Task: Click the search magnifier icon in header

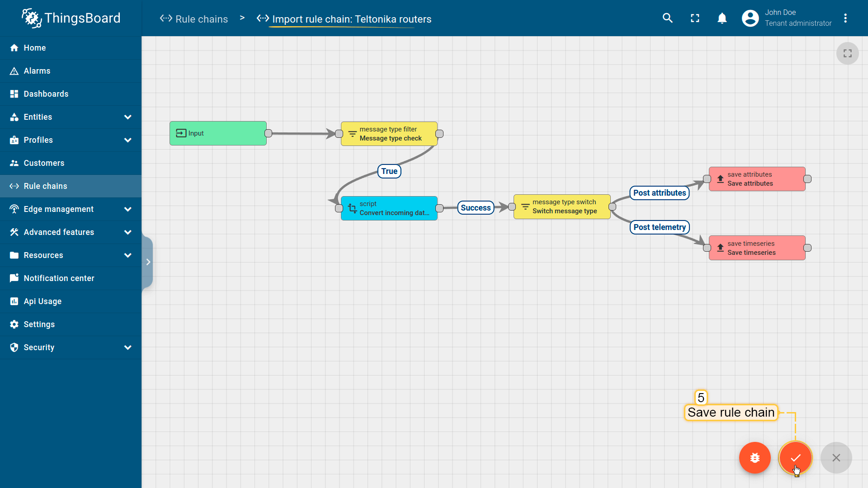Action: [x=667, y=18]
